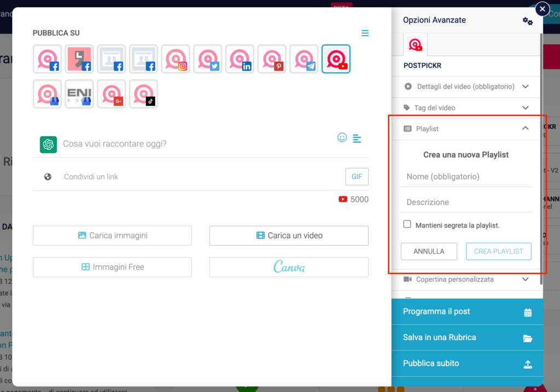Expand Dettagli del video section

pos(466,86)
